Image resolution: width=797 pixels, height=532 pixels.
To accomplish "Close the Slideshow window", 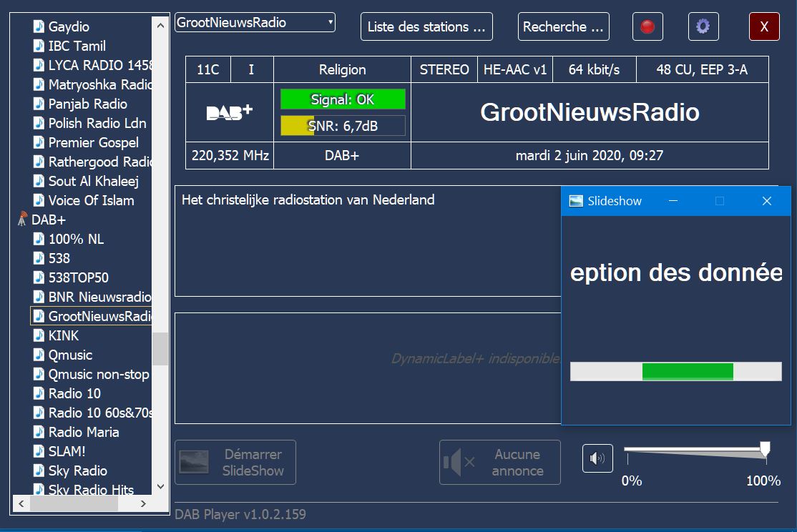I will [x=767, y=201].
